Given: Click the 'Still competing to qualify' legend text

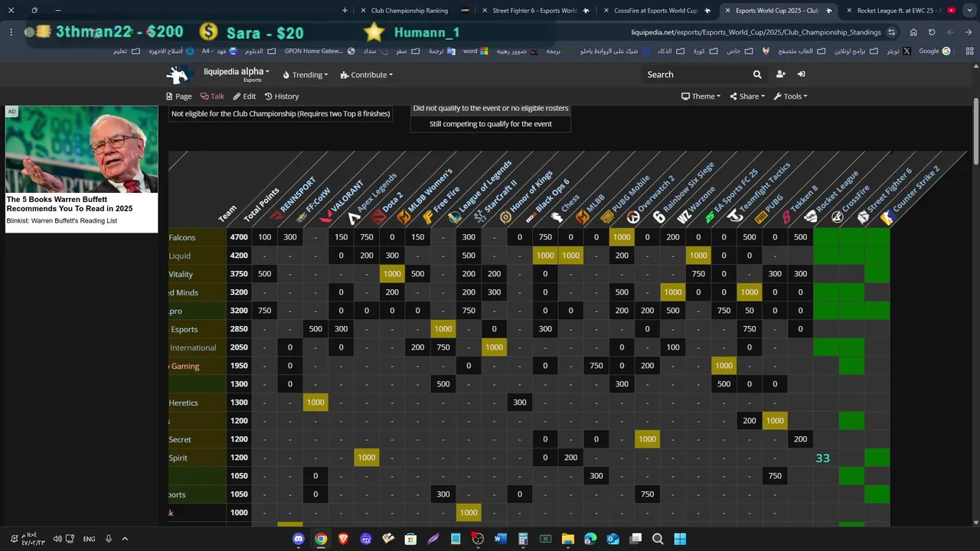Looking at the screenshot, I should point(491,124).
